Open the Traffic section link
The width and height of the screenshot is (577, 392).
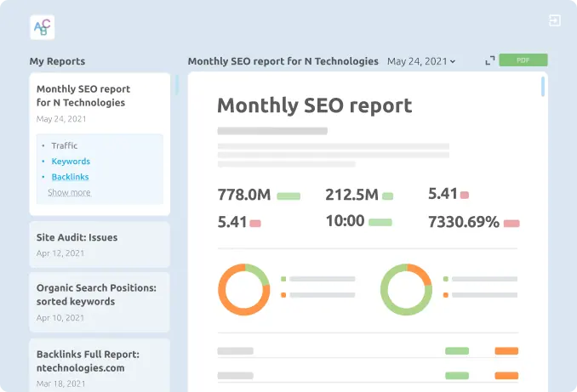tap(65, 145)
